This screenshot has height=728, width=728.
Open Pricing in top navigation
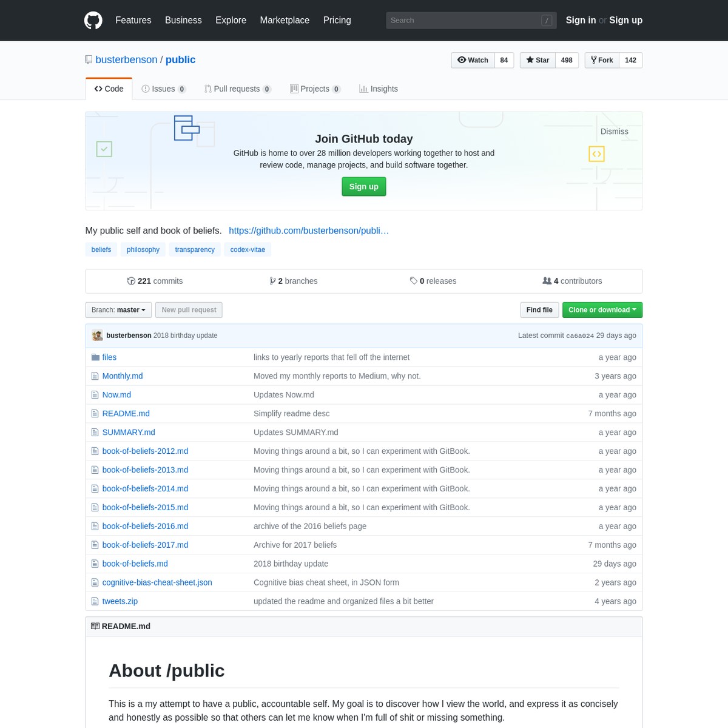(x=337, y=20)
